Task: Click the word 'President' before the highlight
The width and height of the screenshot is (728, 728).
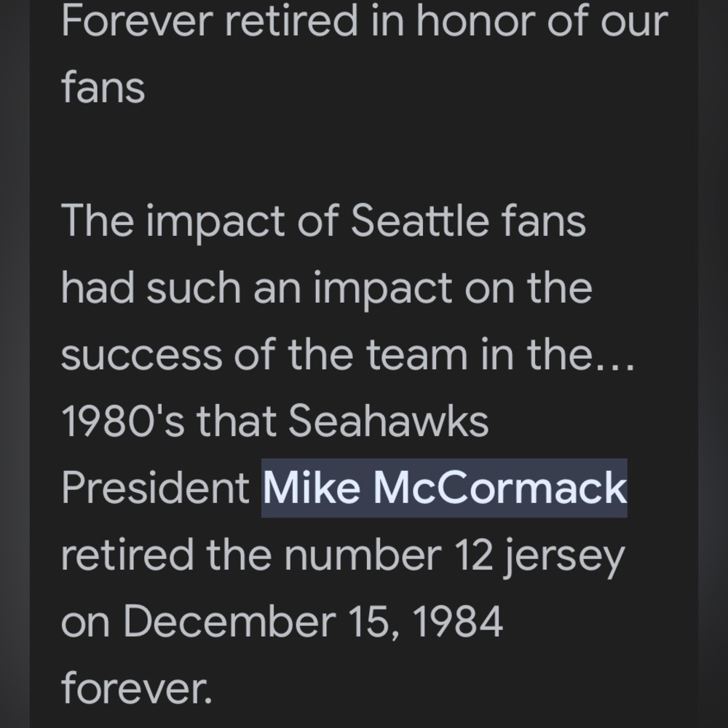Action: (x=156, y=488)
